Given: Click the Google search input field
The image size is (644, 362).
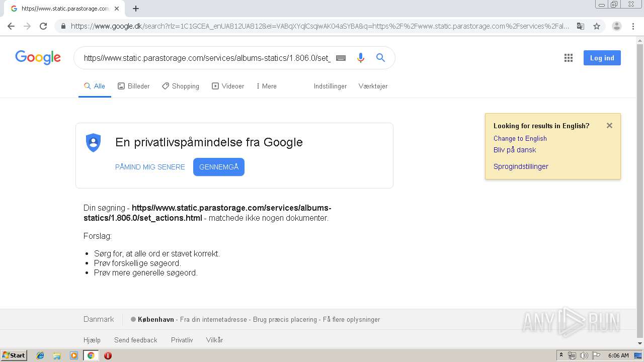Looking at the screenshot, I should point(207,58).
